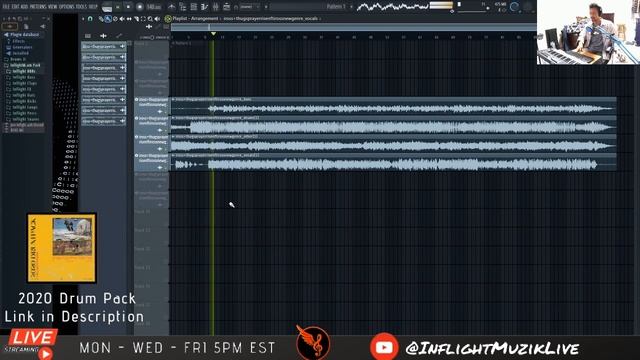Adjust the small knob above track headers
640x360 pixels.
pyautogui.click(x=152, y=37)
